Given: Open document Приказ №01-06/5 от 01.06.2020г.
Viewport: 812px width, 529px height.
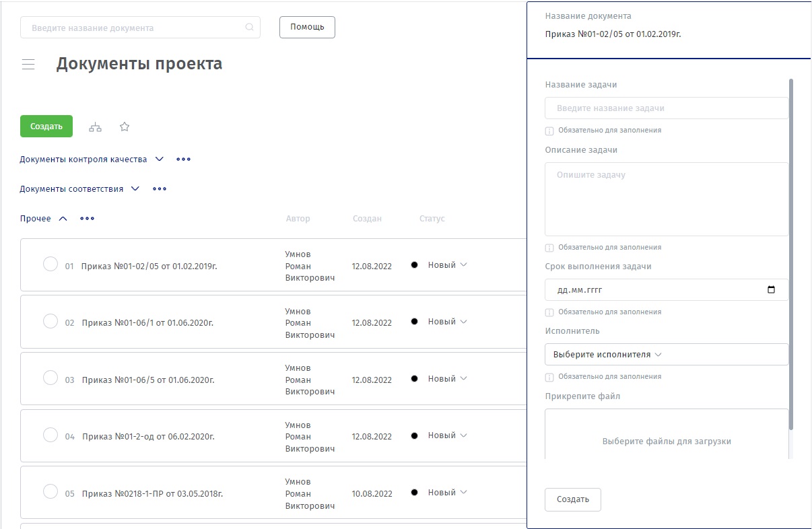Looking at the screenshot, I should (148, 380).
